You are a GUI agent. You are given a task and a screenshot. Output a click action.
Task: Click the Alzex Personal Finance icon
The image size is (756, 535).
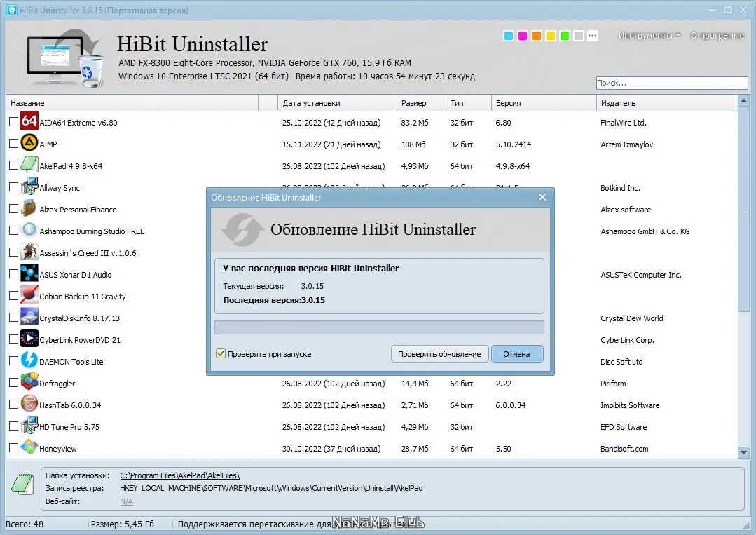click(29, 208)
